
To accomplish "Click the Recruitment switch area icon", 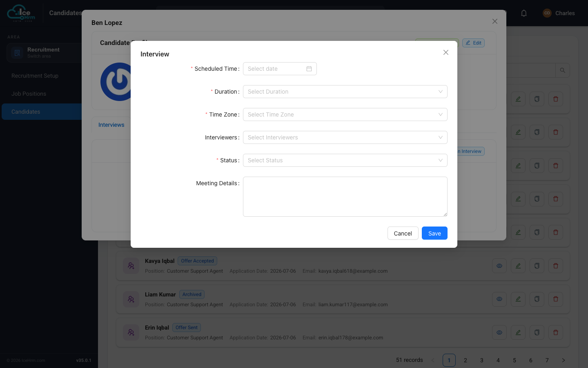I will click(x=17, y=53).
